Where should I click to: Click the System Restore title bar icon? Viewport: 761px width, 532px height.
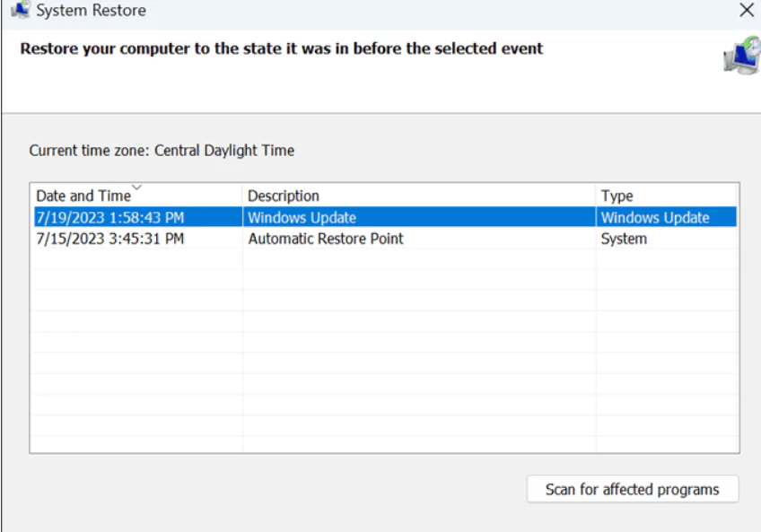(x=20, y=11)
